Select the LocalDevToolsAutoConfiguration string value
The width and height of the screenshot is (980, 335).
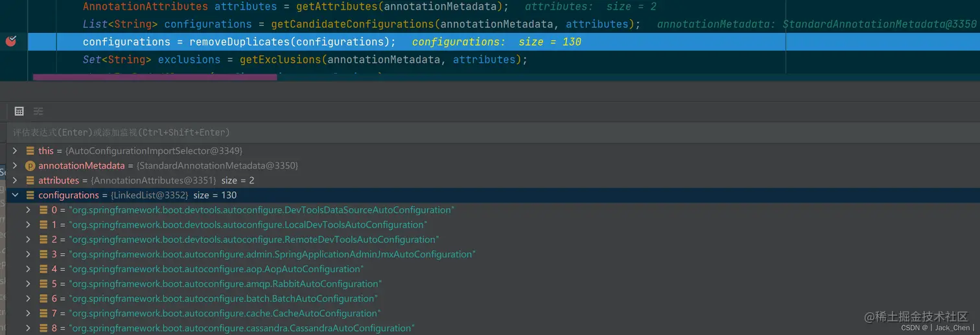(x=248, y=225)
